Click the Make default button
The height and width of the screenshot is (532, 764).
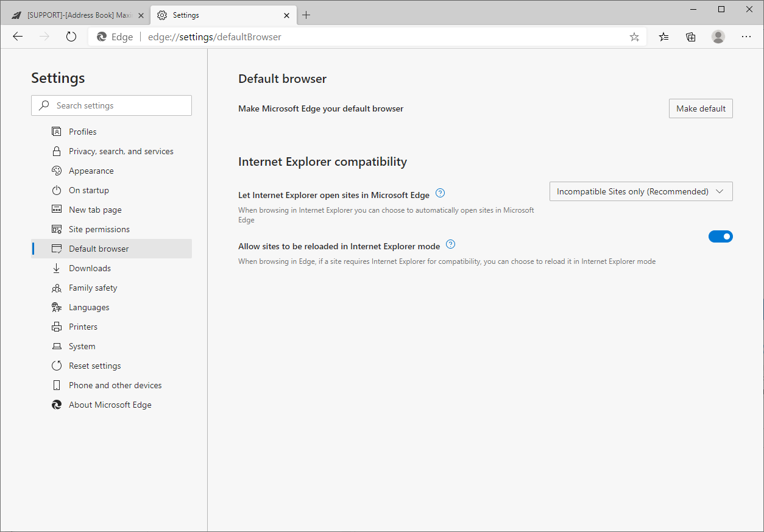(x=701, y=108)
